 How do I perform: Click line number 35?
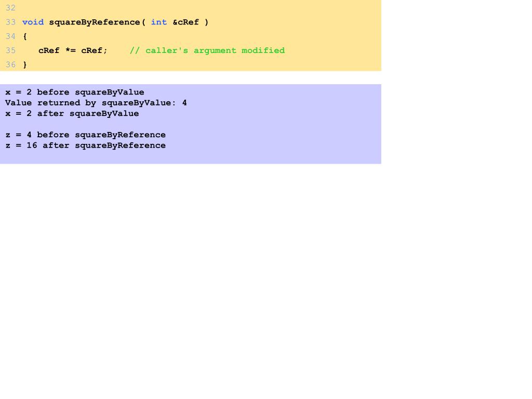pos(10,50)
